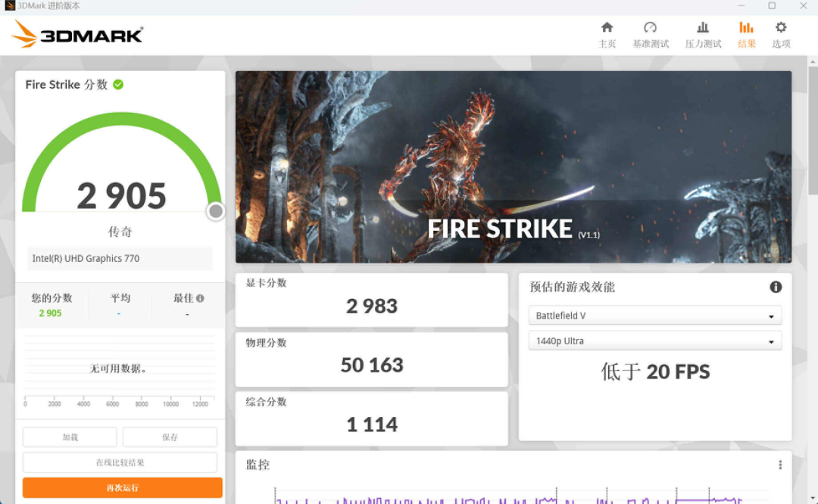Click the green validation checkmark icon

tap(118, 85)
